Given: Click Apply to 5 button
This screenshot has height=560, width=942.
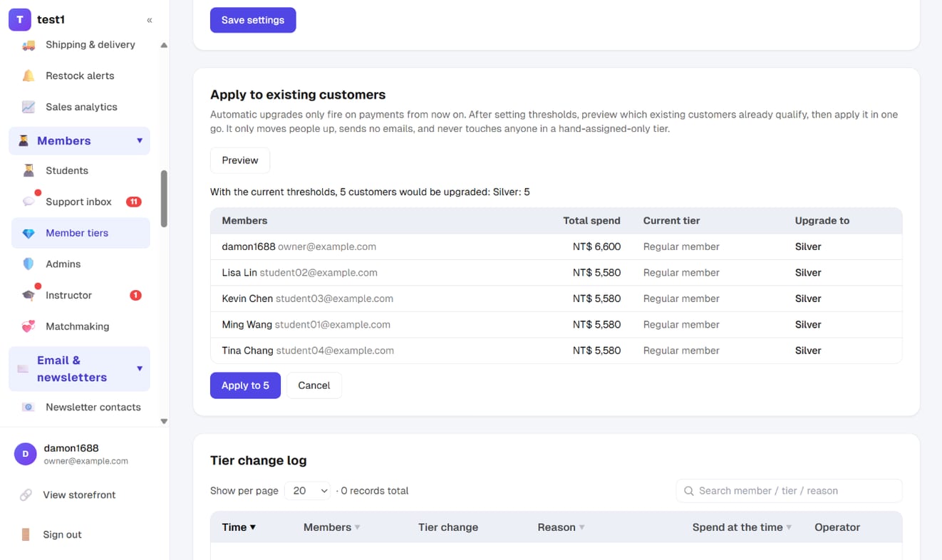Looking at the screenshot, I should (245, 385).
